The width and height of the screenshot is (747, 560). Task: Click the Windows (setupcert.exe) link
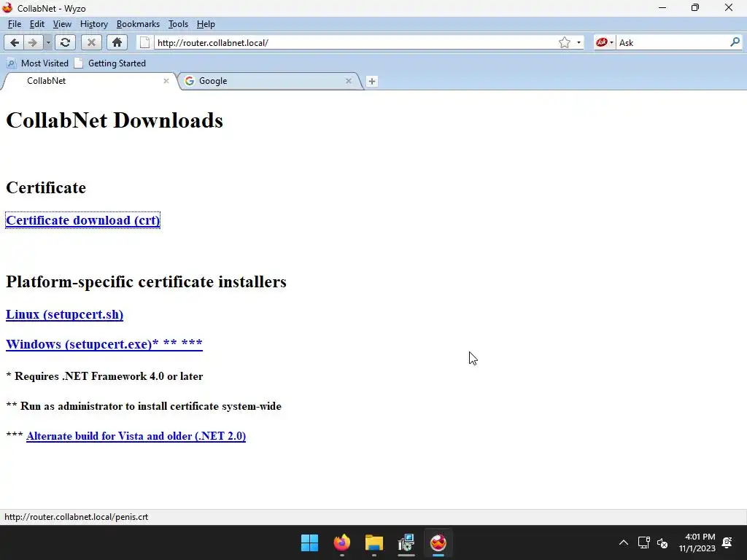[104, 344]
